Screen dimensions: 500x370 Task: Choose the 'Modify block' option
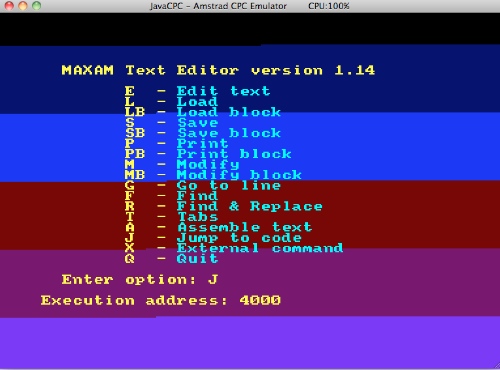click(239, 175)
